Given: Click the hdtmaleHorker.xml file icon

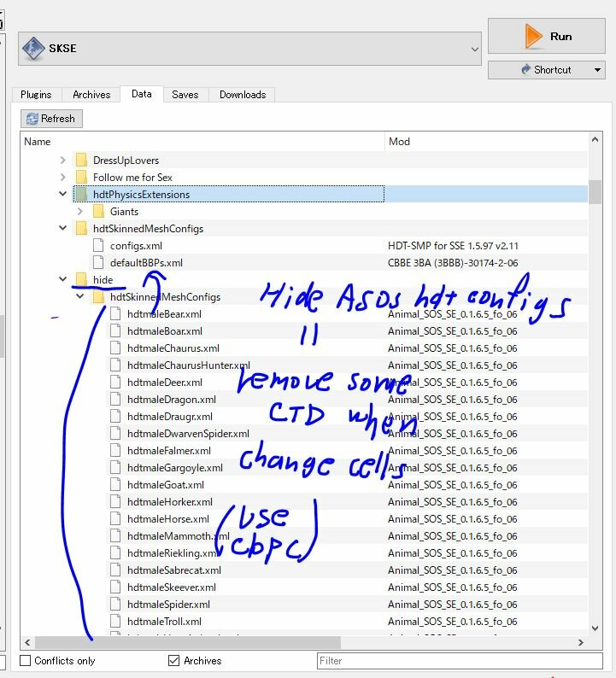Looking at the screenshot, I should click(115, 502).
